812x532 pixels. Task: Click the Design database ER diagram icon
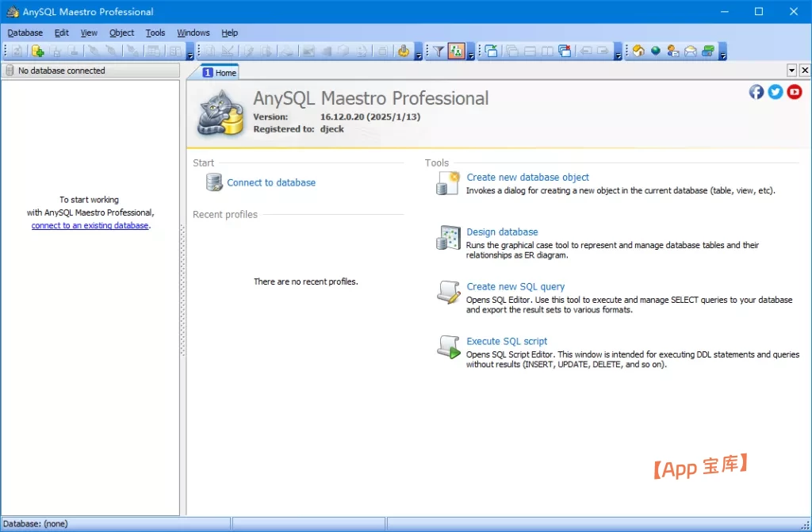point(448,238)
